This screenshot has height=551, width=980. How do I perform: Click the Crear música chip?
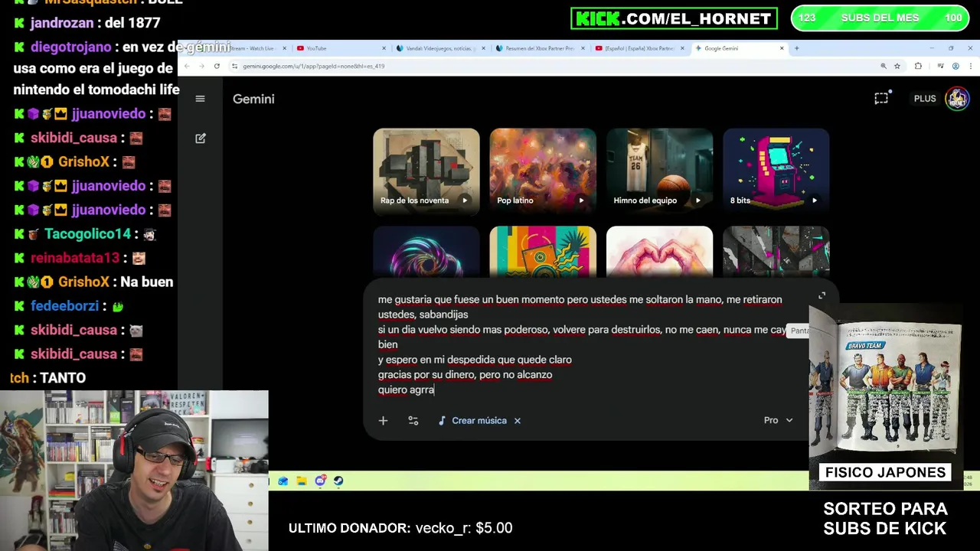(472, 420)
